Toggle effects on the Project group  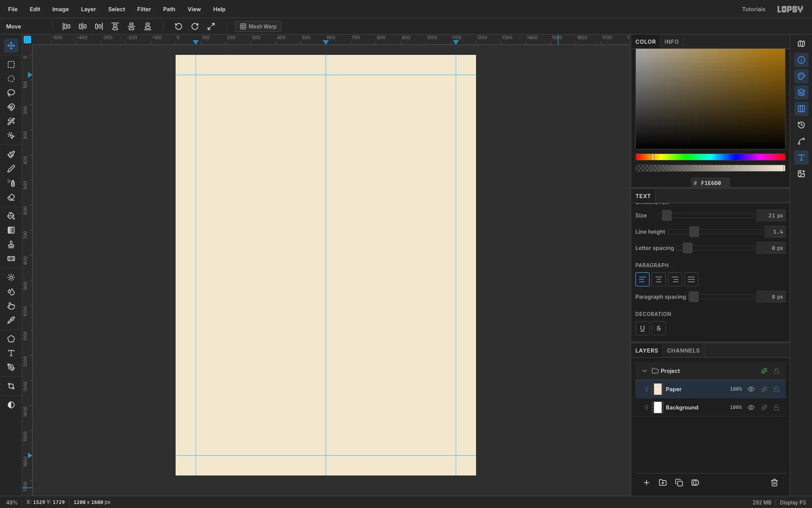click(764, 371)
